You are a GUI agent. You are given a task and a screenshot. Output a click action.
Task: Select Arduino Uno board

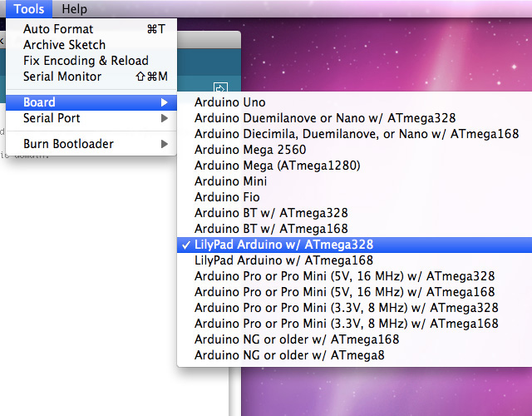pos(230,102)
